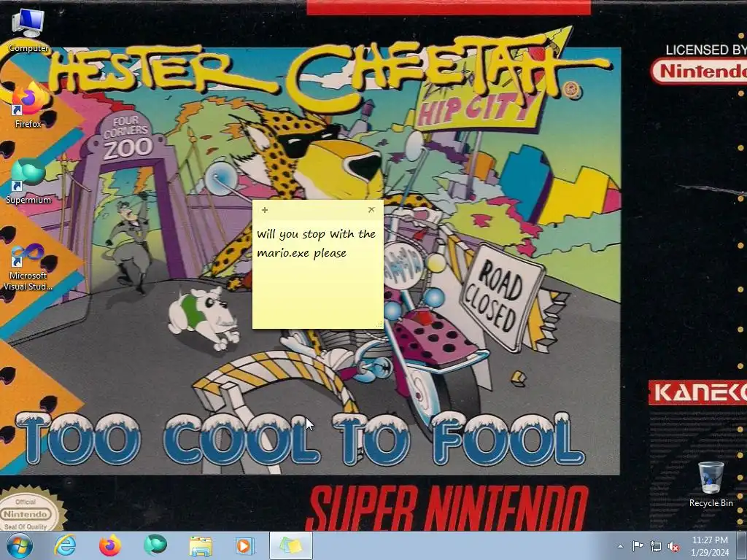Open the Computer desktop icon
This screenshot has width=747, height=560.
pos(28,29)
